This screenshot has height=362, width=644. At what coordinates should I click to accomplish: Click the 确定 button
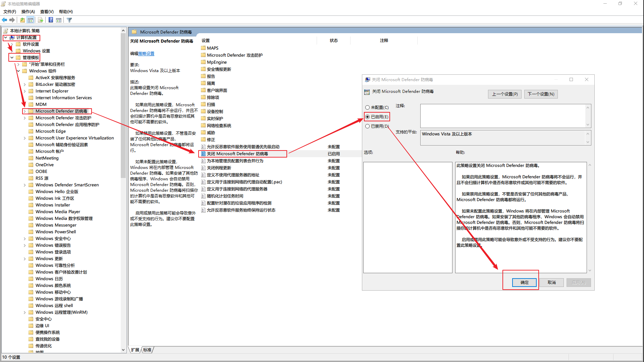point(524,283)
